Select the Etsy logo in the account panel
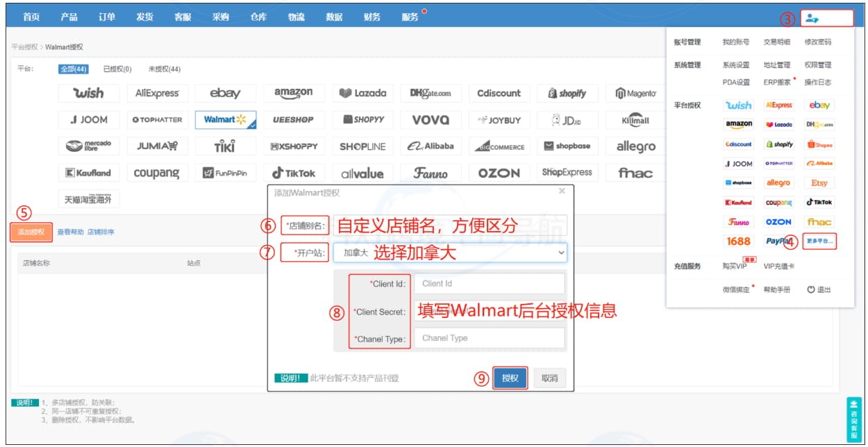Screen dimensions: 868x447 point(819,183)
